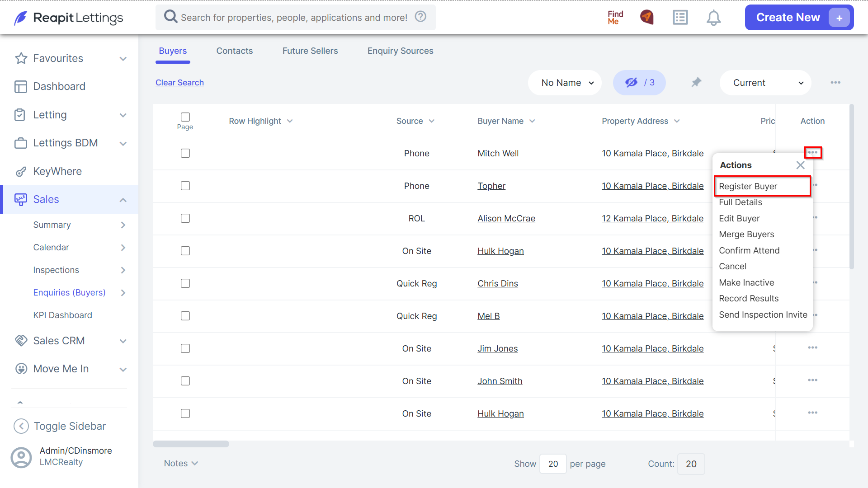The height and width of the screenshot is (488, 868).
Task: Select the Page checkbox in table header
Action: tap(185, 117)
